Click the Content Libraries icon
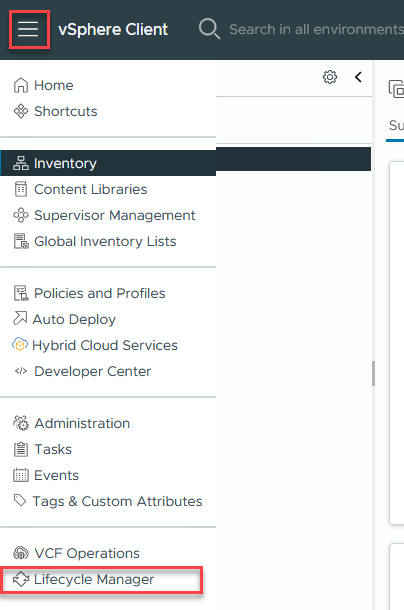This screenshot has width=404, height=610. (21, 189)
